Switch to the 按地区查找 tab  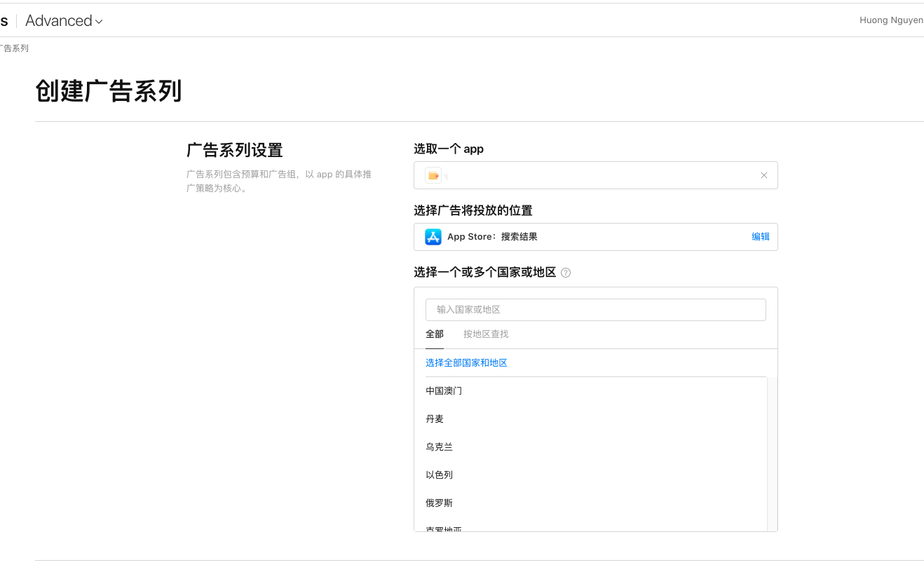485,334
